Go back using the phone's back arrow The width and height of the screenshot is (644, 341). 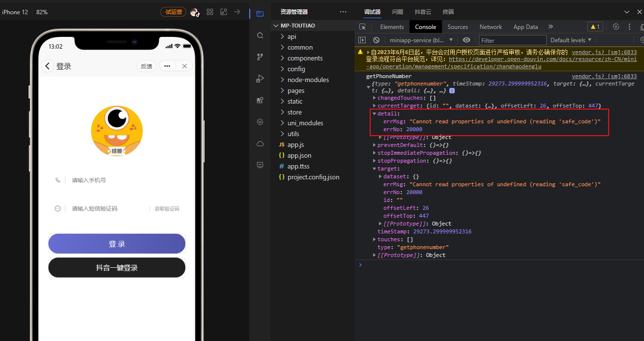click(x=47, y=66)
